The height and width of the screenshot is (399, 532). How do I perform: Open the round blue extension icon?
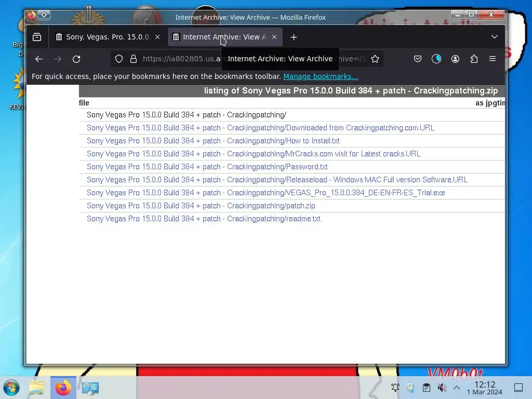tap(436, 59)
